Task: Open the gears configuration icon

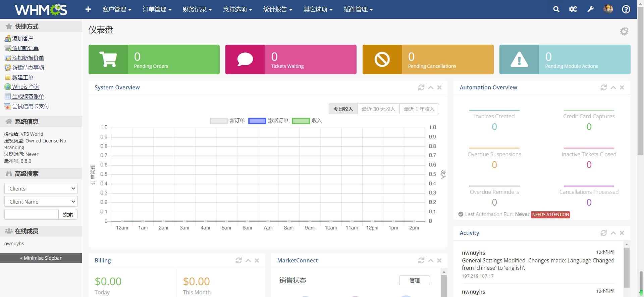Action: point(573,9)
